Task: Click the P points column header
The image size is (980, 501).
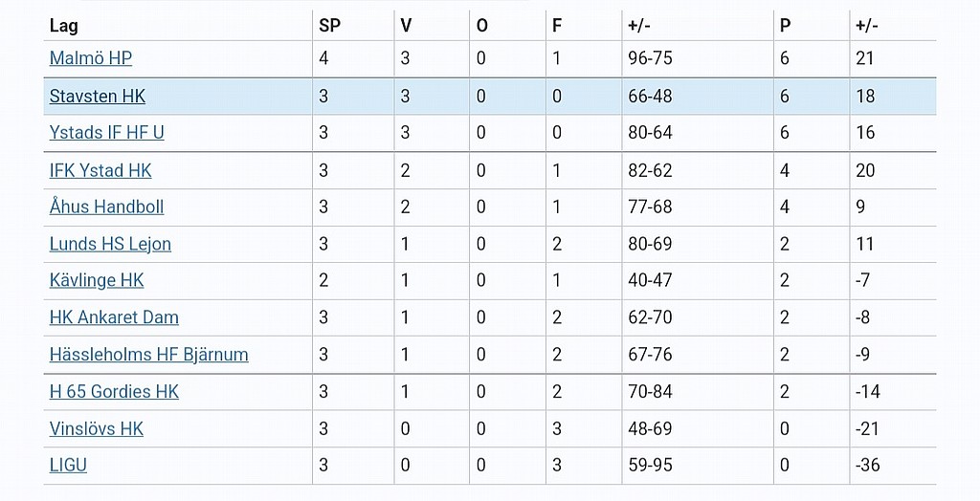Action: coord(786,26)
